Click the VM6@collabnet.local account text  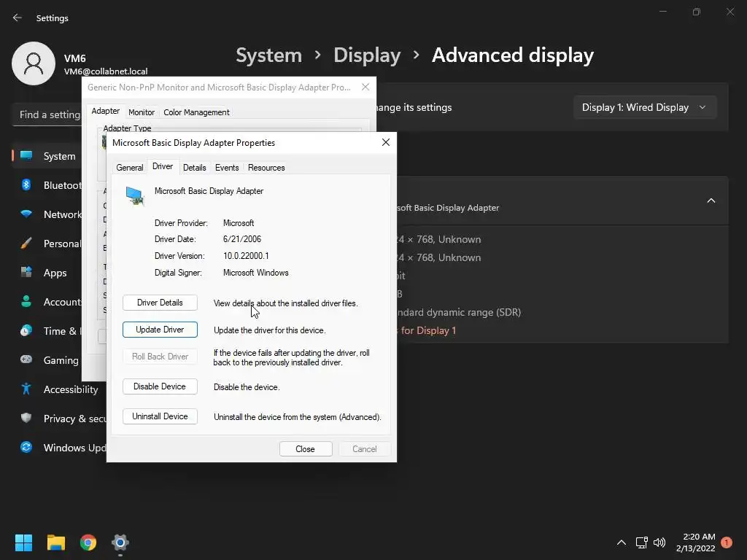click(106, 71)
